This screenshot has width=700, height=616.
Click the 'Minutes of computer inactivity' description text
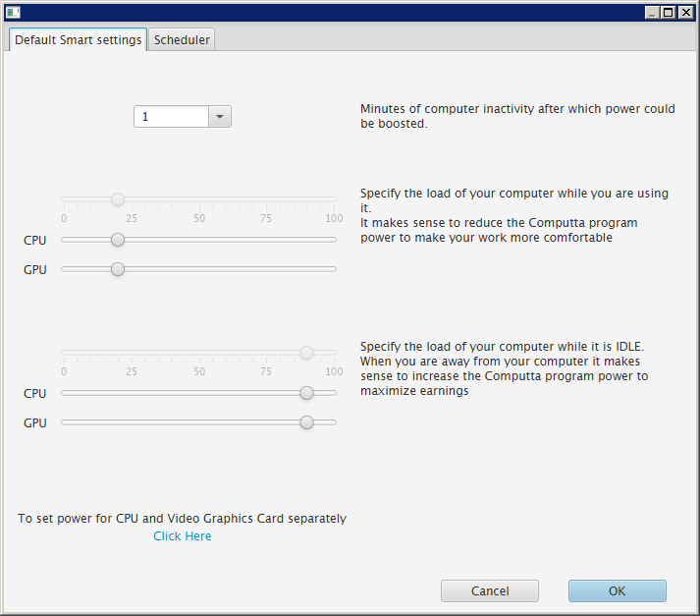[517, 116]
